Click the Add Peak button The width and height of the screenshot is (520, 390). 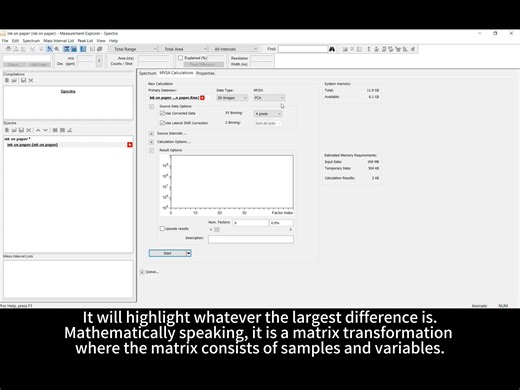coord(39,64)
